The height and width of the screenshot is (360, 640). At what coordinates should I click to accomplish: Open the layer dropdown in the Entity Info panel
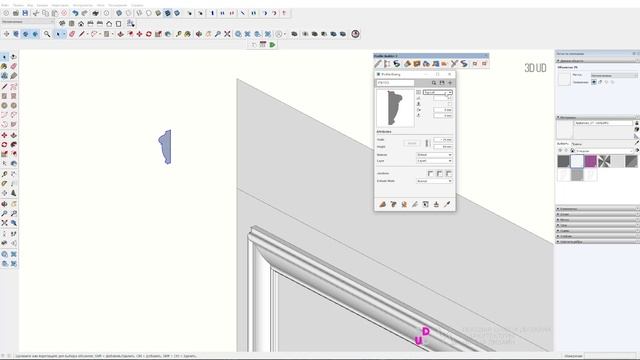(x=614, y=76)
